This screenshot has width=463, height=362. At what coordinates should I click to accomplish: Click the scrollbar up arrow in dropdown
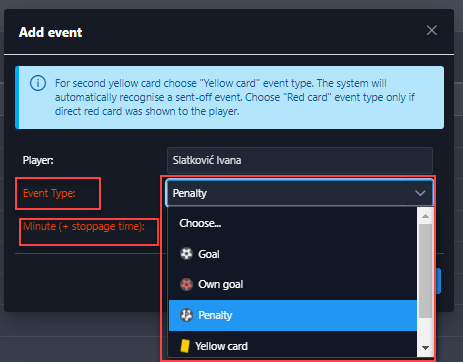425,216
